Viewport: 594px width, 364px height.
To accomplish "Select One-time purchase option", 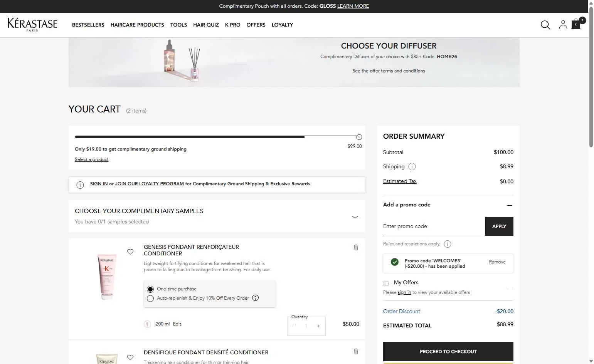I will (x=150, y=289).
